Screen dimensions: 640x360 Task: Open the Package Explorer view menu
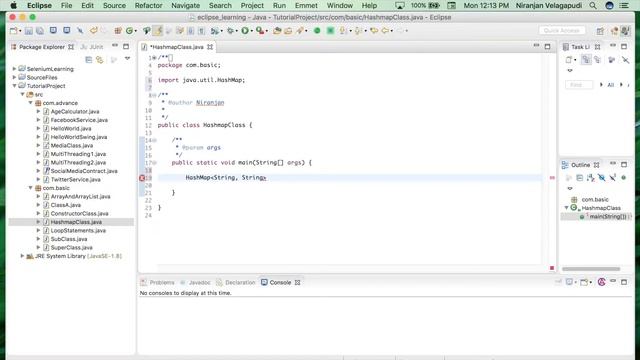pyautogui.click(x=127, y=59)
